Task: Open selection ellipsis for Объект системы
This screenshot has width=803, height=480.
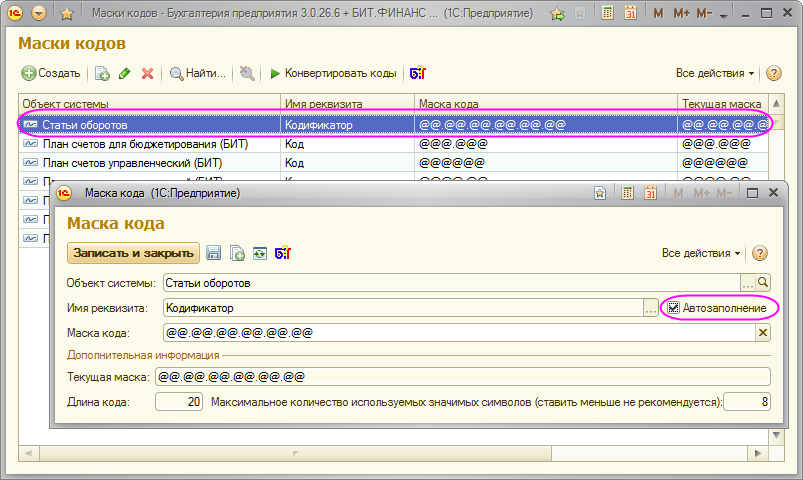Action: pos(748,283)
